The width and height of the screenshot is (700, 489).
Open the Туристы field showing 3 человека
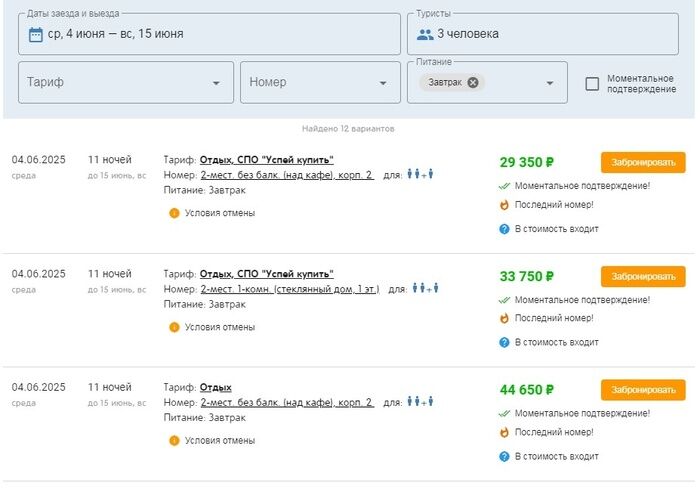pyautogui.click(x=541, y=34)
